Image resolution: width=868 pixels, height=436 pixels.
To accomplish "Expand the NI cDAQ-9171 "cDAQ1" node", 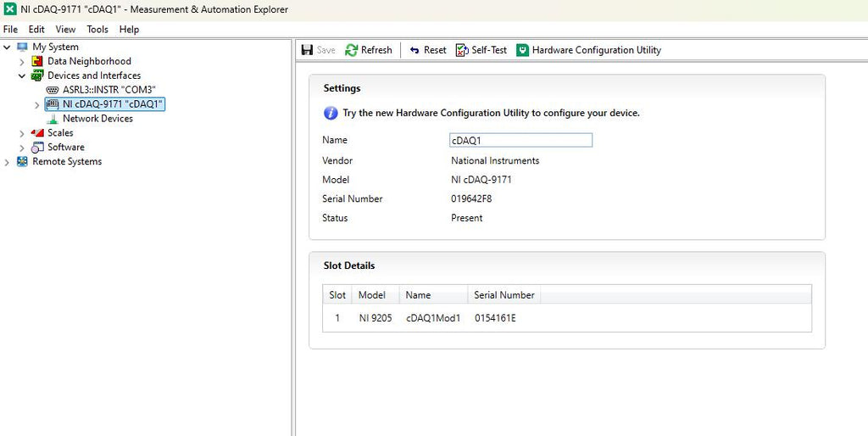I will 36,104.
